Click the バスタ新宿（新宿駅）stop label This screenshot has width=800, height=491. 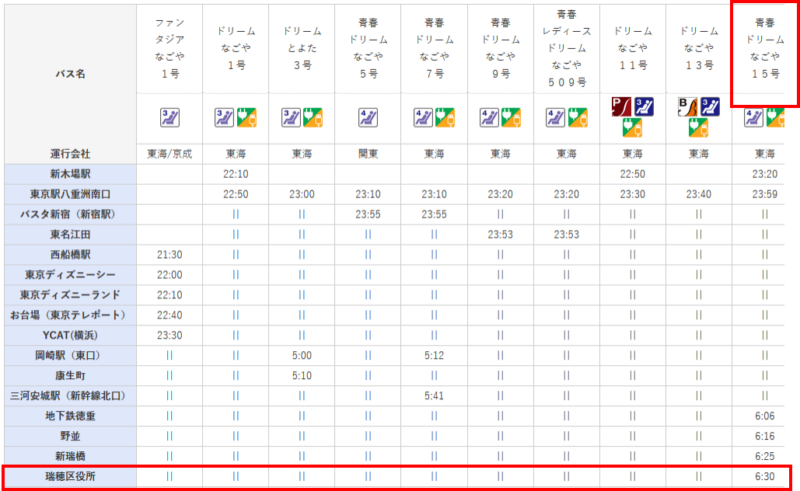[70, 214]
